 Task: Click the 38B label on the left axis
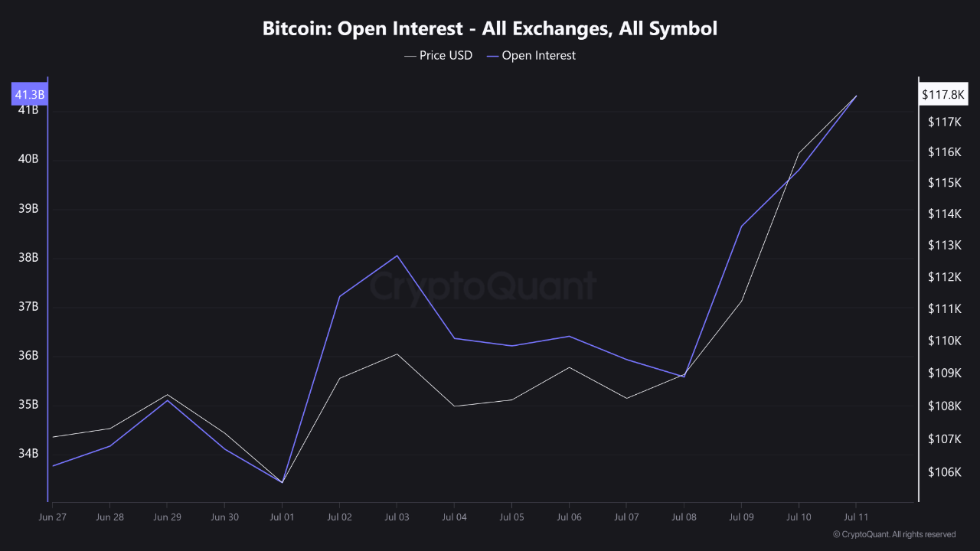(28, 257)
